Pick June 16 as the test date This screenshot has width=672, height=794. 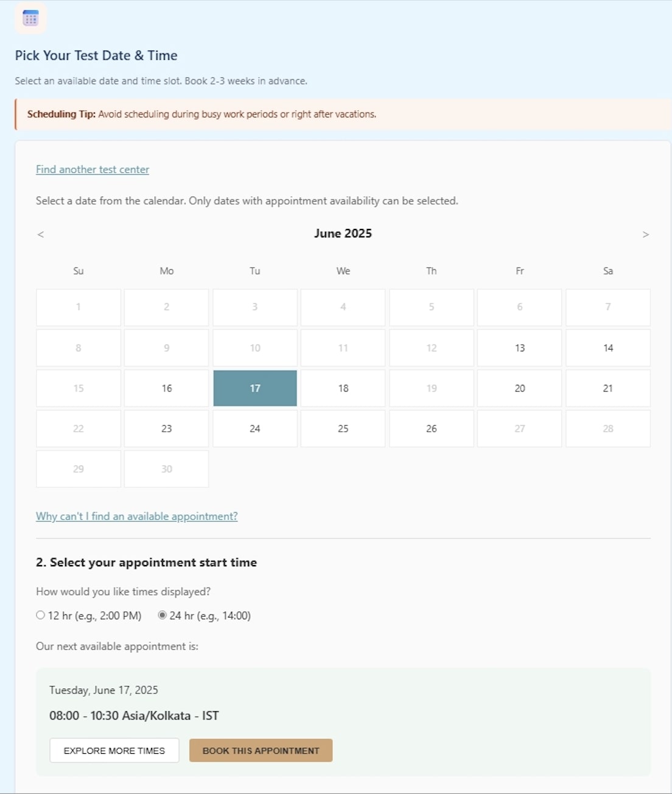[166, 388]
